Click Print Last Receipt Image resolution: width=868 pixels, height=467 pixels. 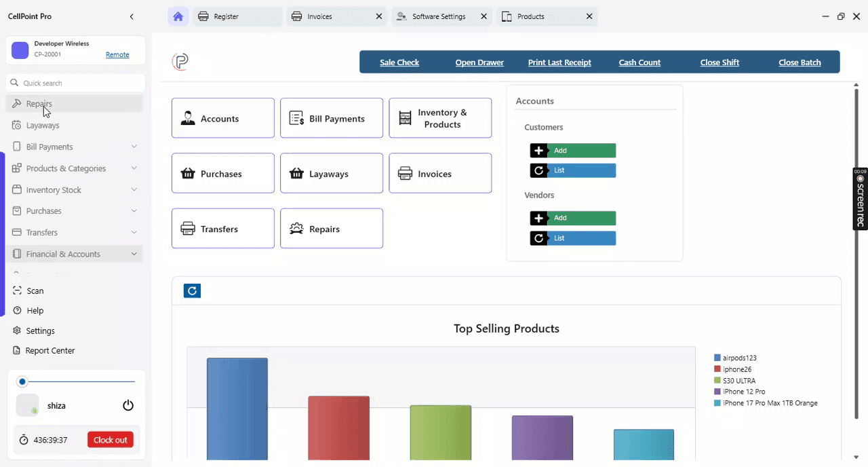point(559,62)
